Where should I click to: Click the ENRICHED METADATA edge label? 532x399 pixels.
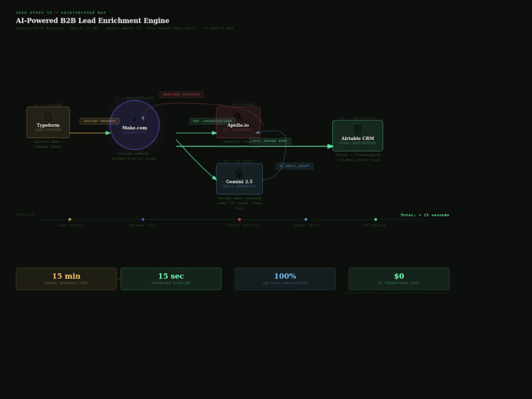click(x=181, y=95)
